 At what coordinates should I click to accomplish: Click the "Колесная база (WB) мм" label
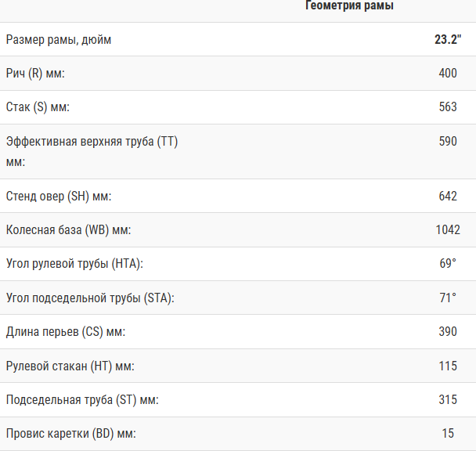(68, 230)
